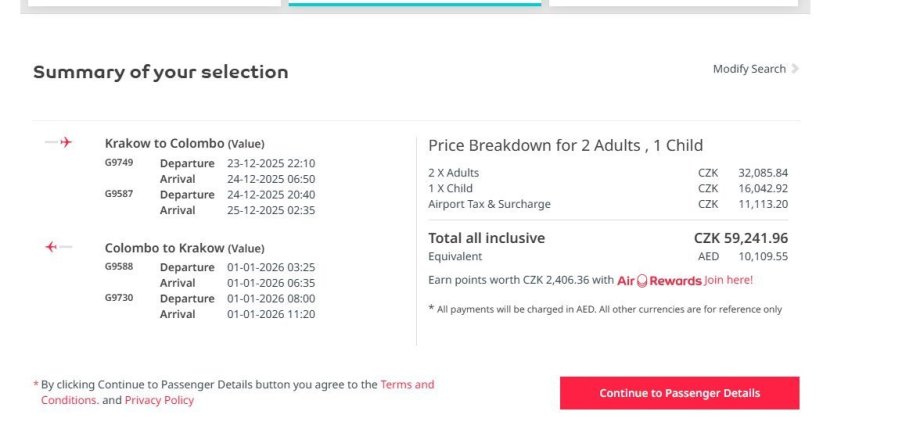Click the Airport Tax & Surcharge row label
920x429 pixels.
coord(489,204)
